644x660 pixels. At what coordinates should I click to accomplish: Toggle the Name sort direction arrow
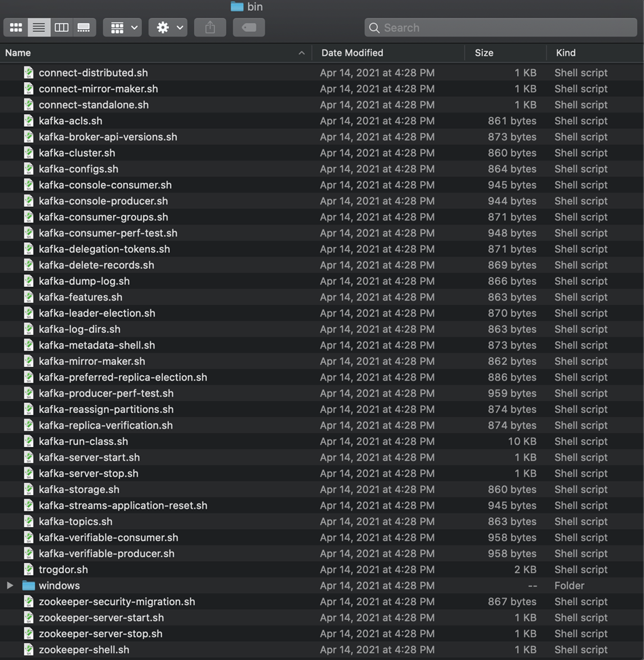pos(301,53)
